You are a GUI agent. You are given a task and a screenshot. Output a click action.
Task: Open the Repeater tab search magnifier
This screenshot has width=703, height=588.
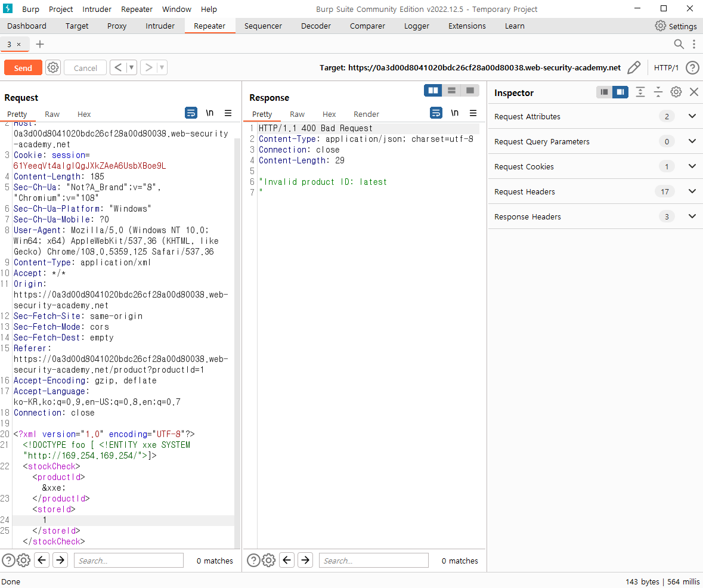(x=679, y=44)
